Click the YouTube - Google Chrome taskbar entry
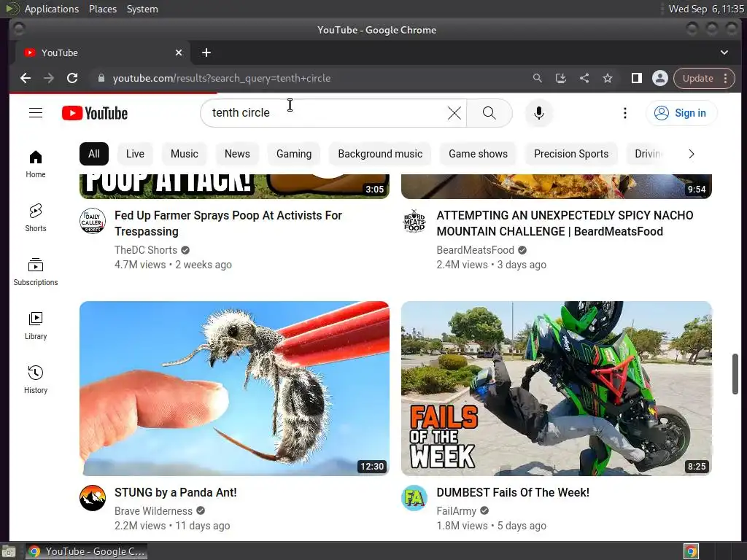The height and width of the screenshot is (560, 747). pos(87,551)
